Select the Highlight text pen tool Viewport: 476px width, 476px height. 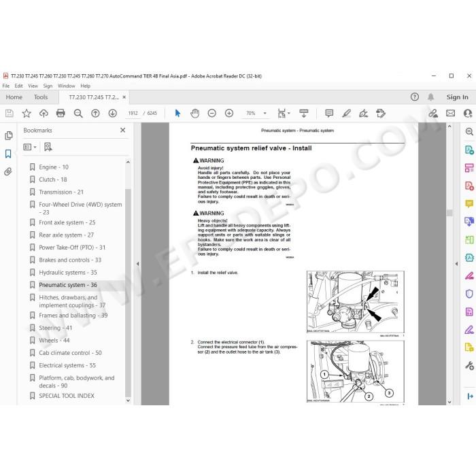[x=346, y=114]
